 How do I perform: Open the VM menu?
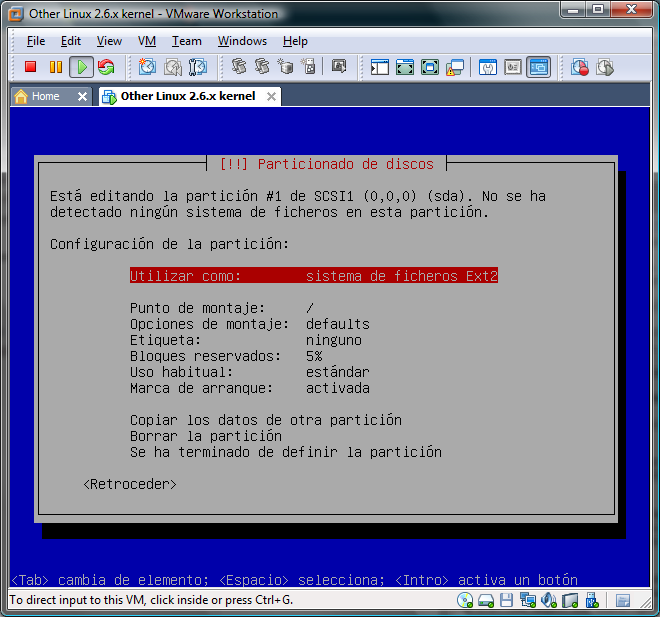pos(147,41)
